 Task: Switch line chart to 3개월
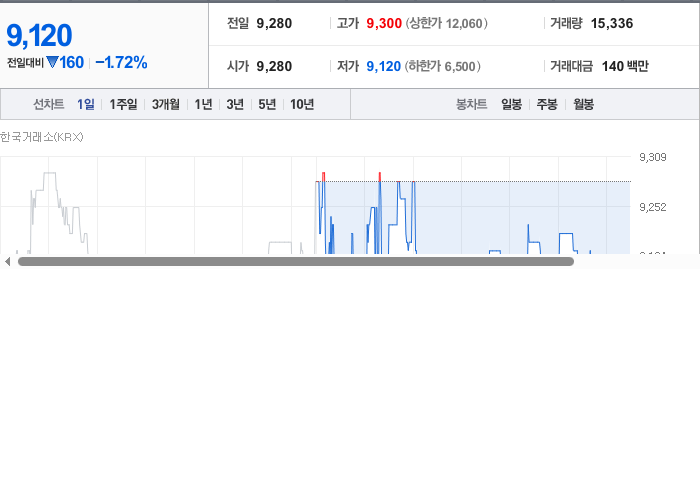(x=166, y=104)
